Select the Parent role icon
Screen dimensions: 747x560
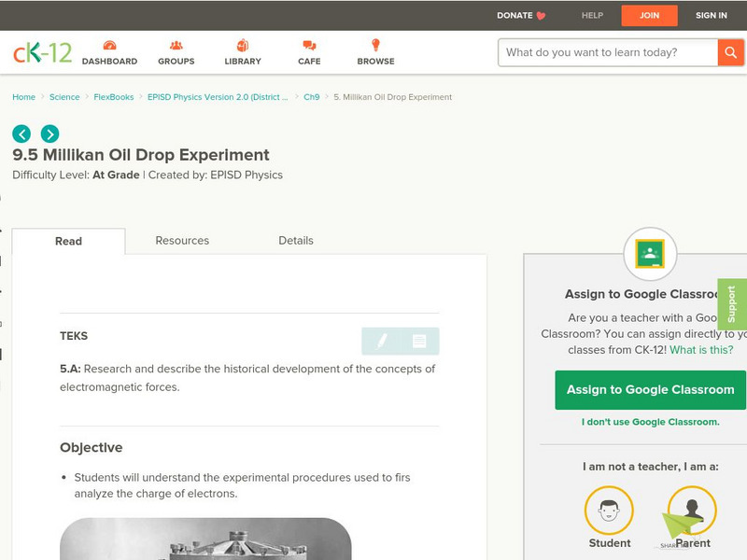(692, 511)
